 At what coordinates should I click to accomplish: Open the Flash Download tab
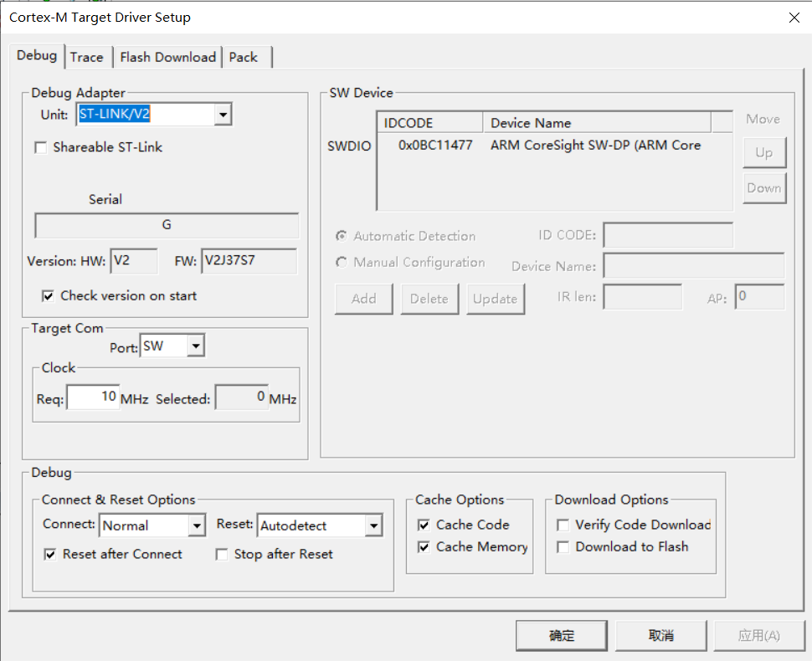pyautogui.click(x=167, y=57)
